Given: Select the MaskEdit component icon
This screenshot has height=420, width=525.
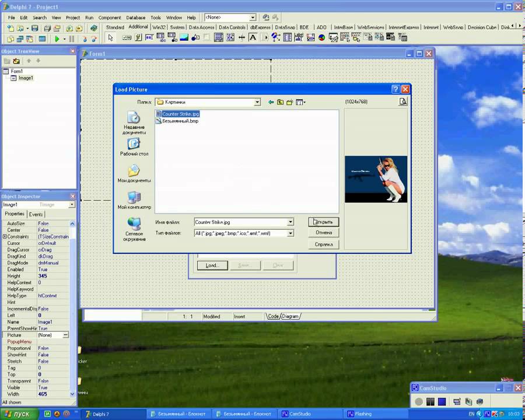Looking at the screenshot, I should tap(149, 37).
